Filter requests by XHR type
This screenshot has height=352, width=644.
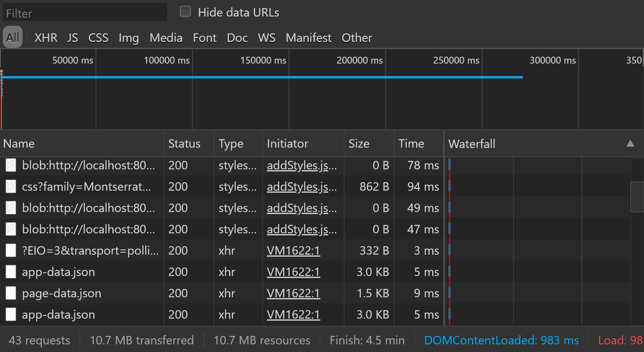(46, 38)
